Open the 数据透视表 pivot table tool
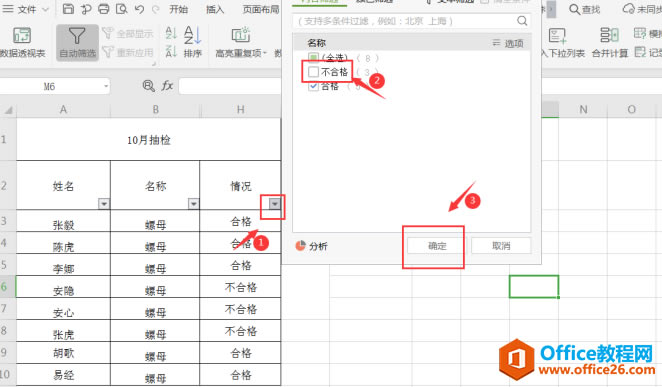Screen dimensions: 662x387 (22, 42)
